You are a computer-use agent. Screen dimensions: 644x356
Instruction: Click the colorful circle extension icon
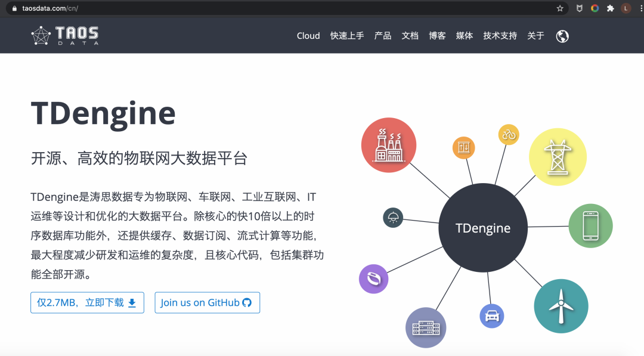(595, 8)
